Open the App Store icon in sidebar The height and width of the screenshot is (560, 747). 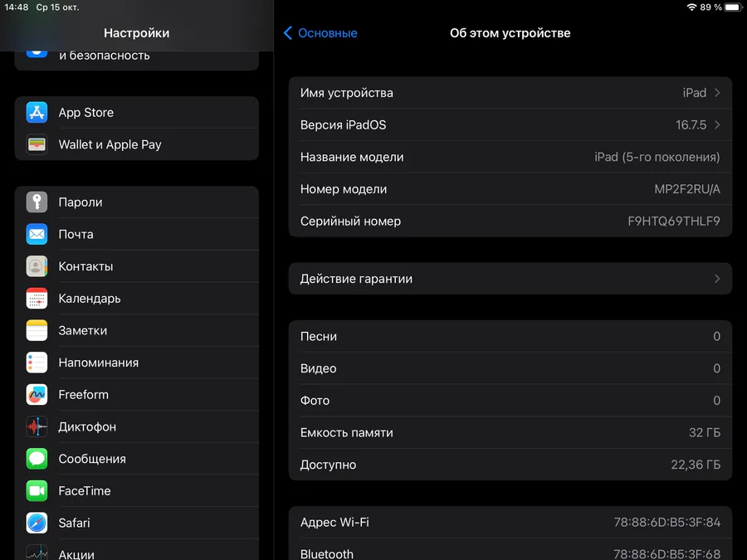37,112
